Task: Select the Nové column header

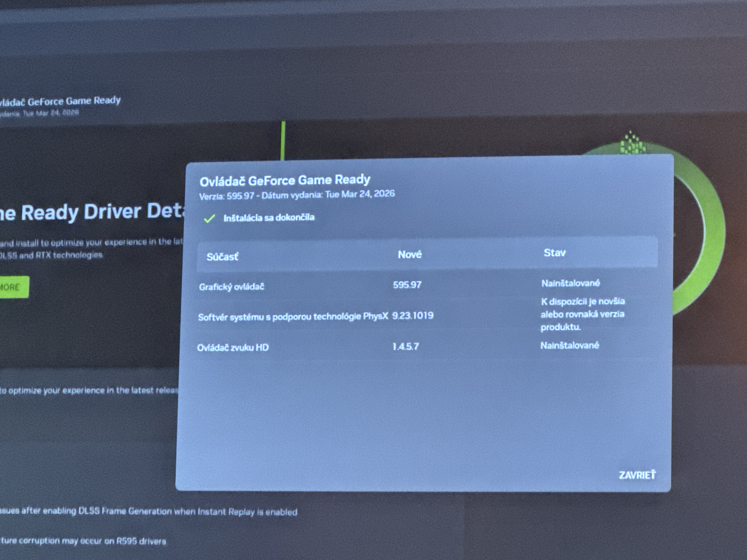Action: pos(410,254)
